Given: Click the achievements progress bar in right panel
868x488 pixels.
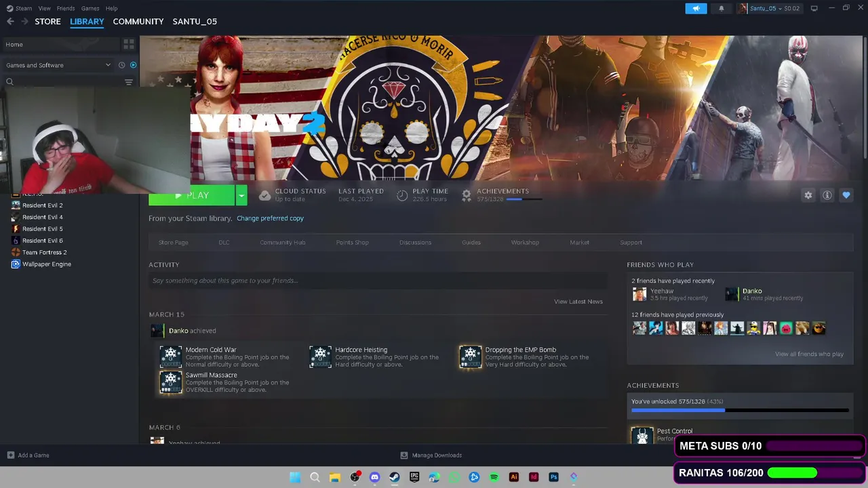Looking at the screenshot, I should coord(740,410).
